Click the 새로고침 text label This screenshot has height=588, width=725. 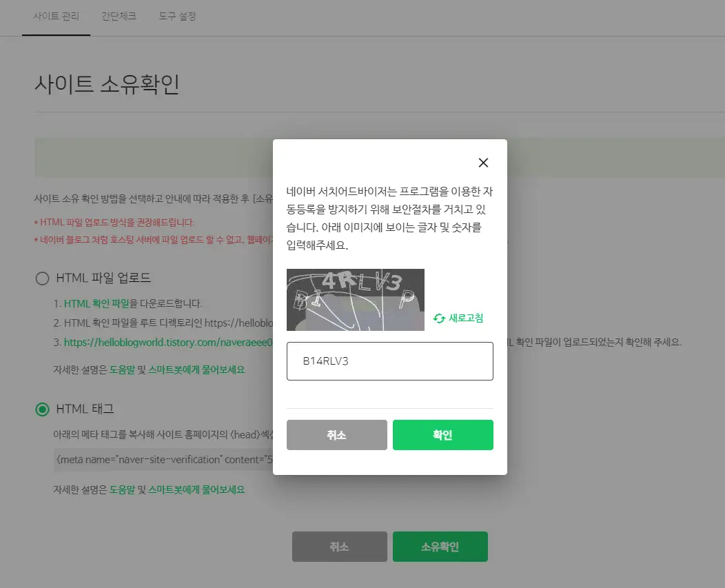point(466,318)
